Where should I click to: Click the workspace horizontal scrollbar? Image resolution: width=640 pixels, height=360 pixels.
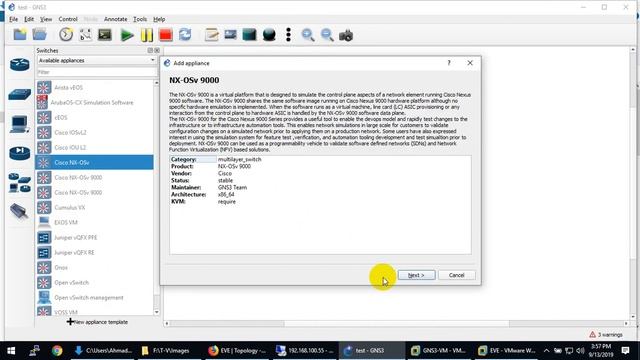coord(396,324)
